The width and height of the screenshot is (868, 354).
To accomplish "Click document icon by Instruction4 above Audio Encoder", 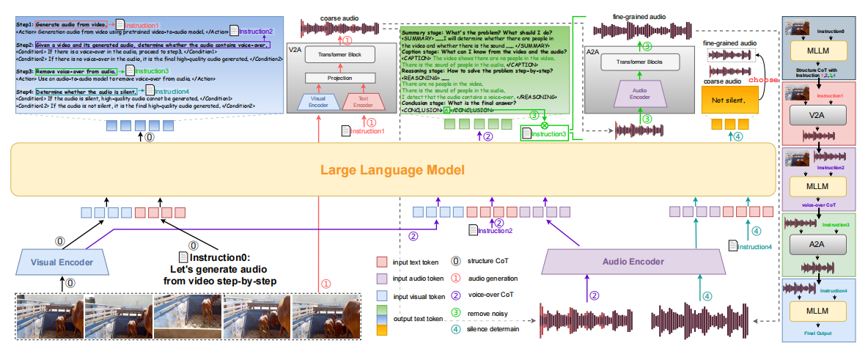I will 733,246.
